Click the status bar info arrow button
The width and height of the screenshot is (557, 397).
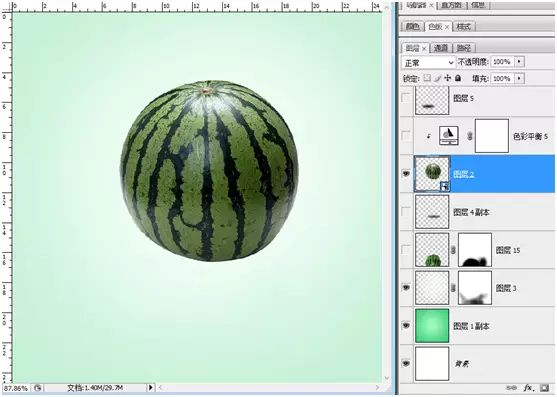(151, 388)
